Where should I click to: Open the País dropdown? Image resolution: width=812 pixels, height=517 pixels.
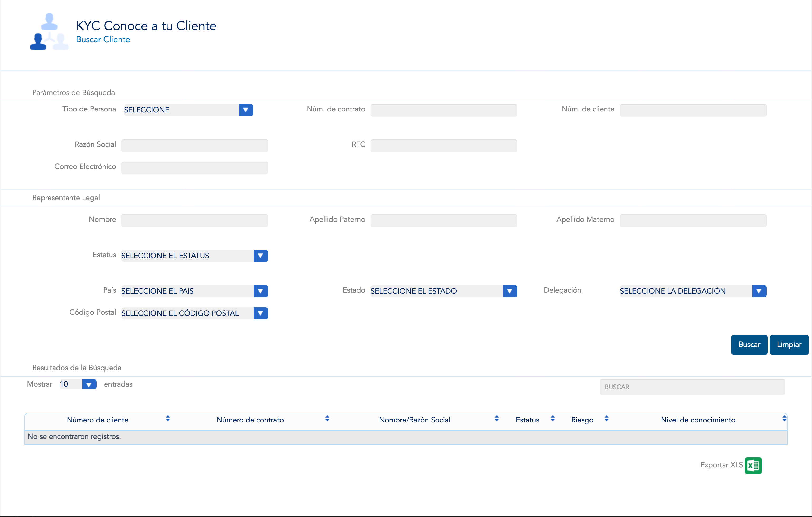pyautogui.click(x=195, y=291)
